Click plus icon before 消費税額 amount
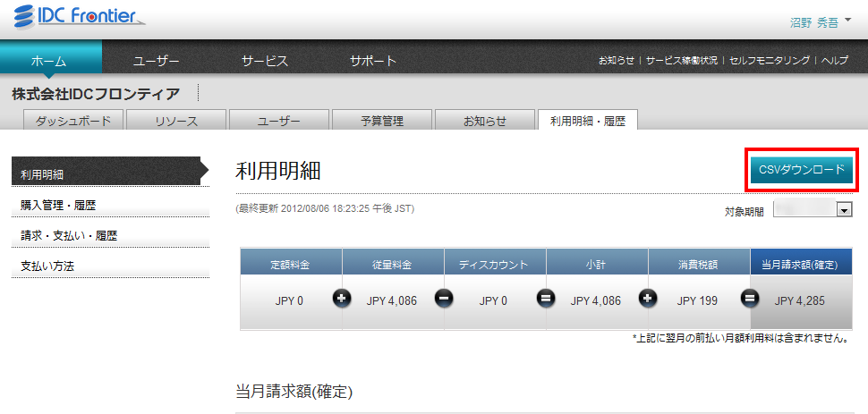868x414 pixels. coord(648,299)
